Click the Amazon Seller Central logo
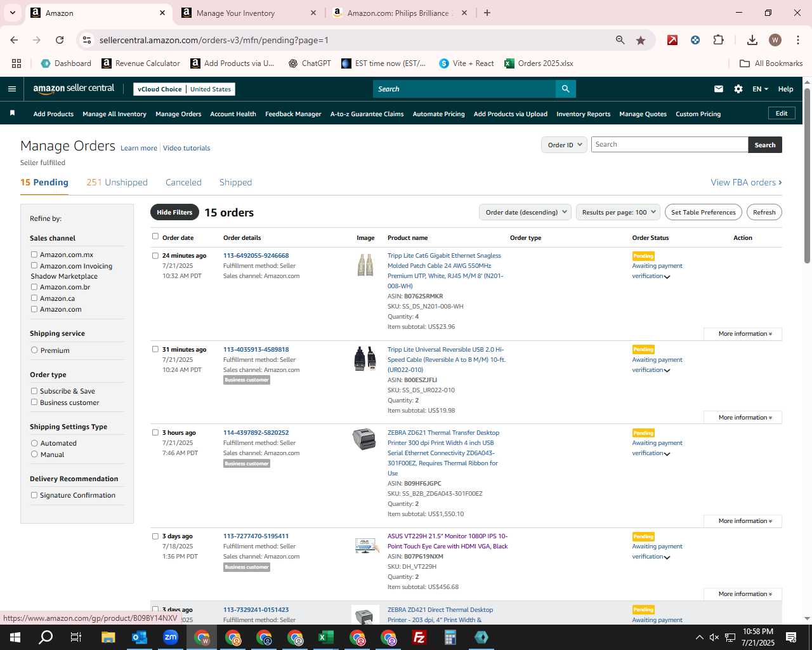 (74, 89)
